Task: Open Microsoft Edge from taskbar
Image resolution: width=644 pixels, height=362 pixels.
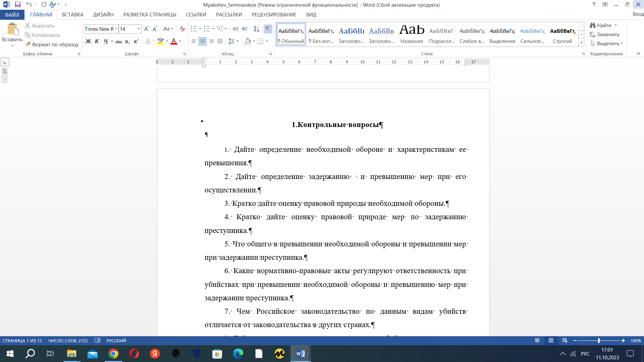Action: [x=238, y=354]
